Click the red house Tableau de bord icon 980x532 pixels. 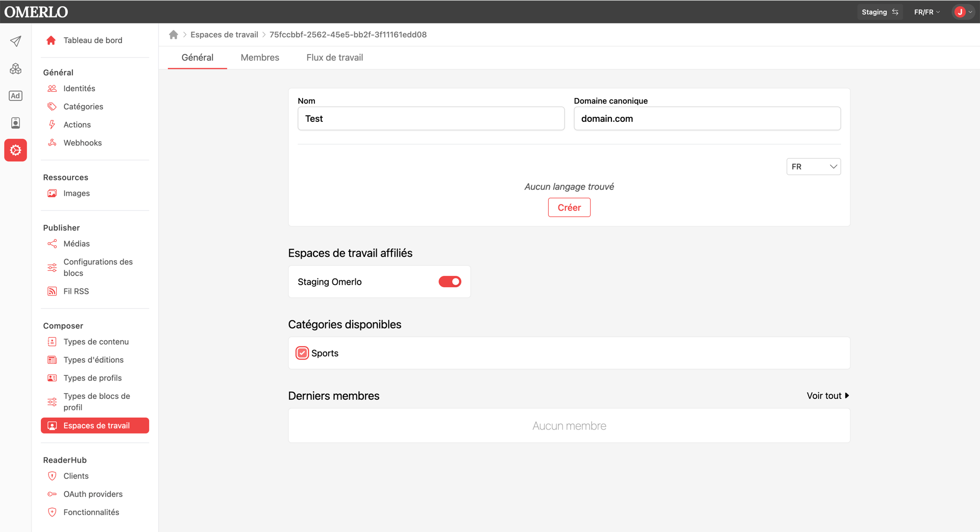pos(51,40)
